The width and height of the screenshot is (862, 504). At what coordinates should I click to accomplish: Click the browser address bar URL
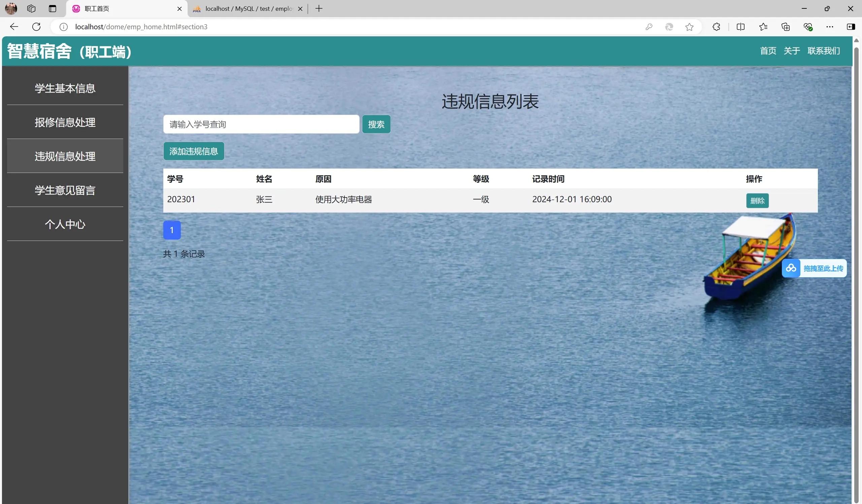(x=141, y=27)
